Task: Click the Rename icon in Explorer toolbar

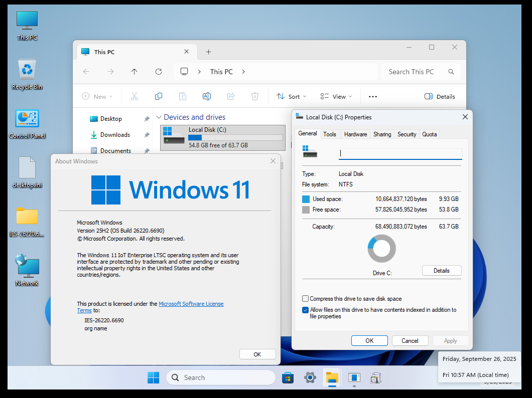Action: (x=207, y=97)
